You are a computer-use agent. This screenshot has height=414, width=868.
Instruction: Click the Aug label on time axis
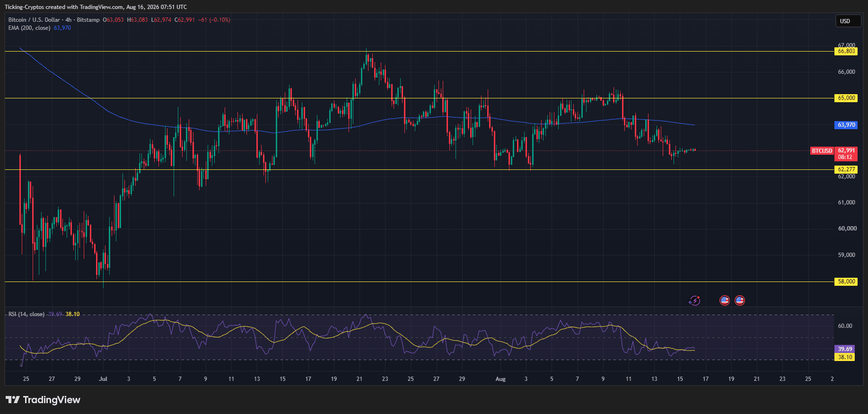500,379
